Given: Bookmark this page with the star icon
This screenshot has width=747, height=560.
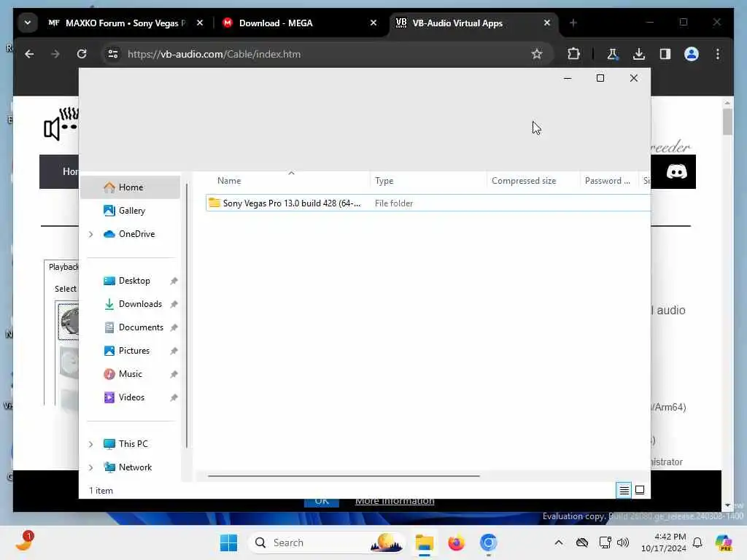Looking at the screenshot, I should point(537,54).
